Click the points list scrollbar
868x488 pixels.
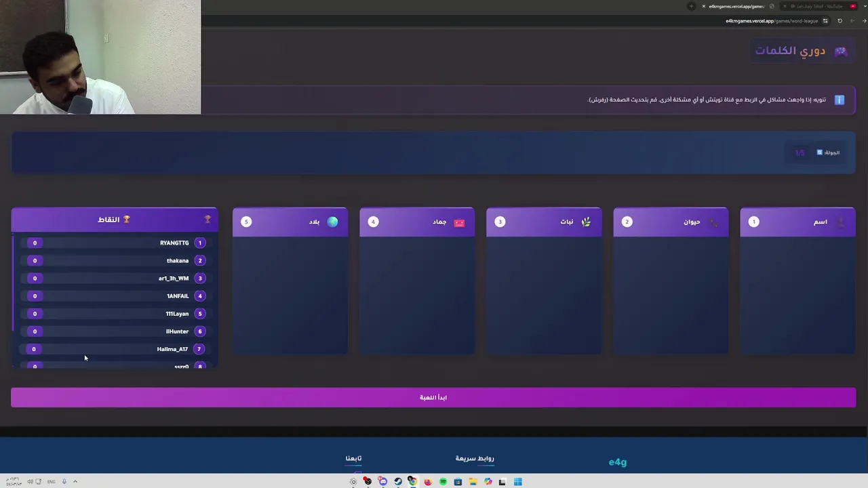tap(13, 283)
